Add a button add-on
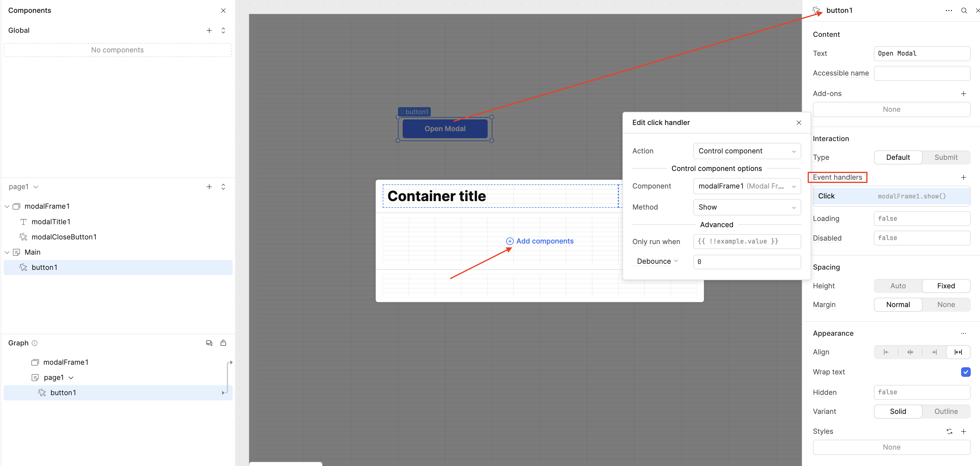980x466 pixels. [963, 93]
